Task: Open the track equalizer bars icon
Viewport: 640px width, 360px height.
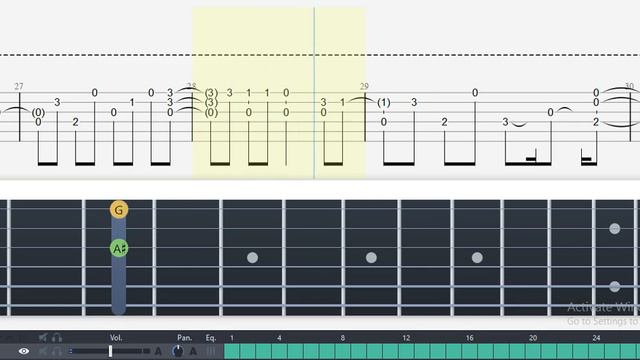Action: click(x=211, y=351)
